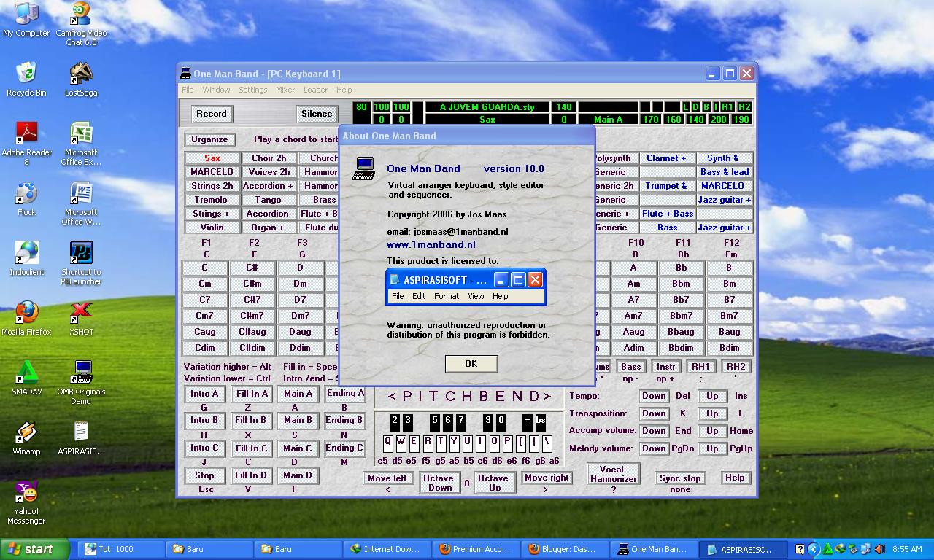Trigger the Fill In B pattern
934x560 pixels.
[251, 420]
